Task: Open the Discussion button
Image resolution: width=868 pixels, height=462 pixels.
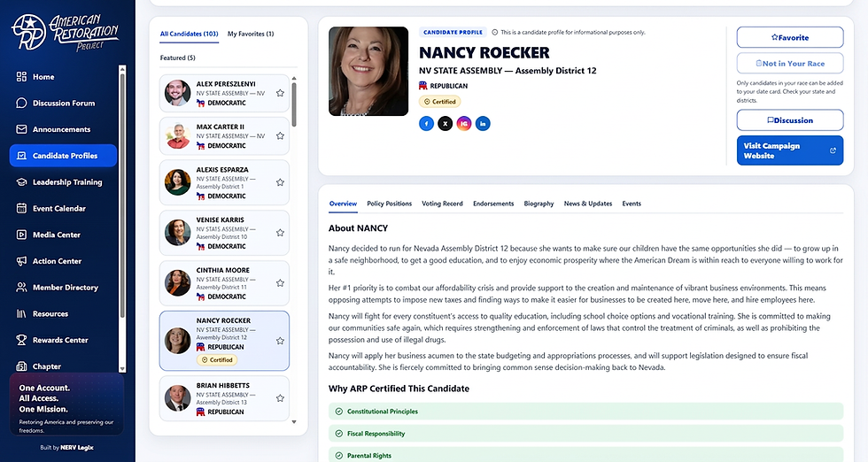Action: point(790,120)
